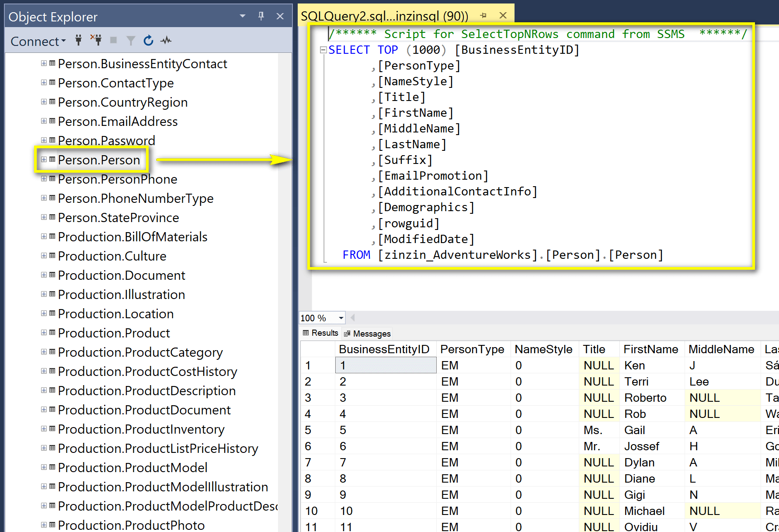This screenshot has height=532, width=779.
Task: Click the BusinessEntityID column header
Action: pos(386,349)
